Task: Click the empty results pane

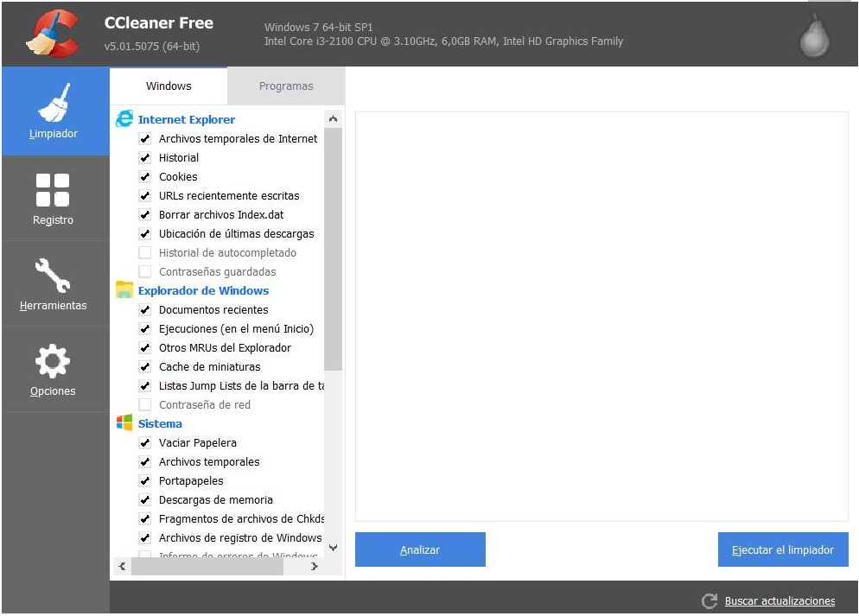Action: click(x=601, y=316)
